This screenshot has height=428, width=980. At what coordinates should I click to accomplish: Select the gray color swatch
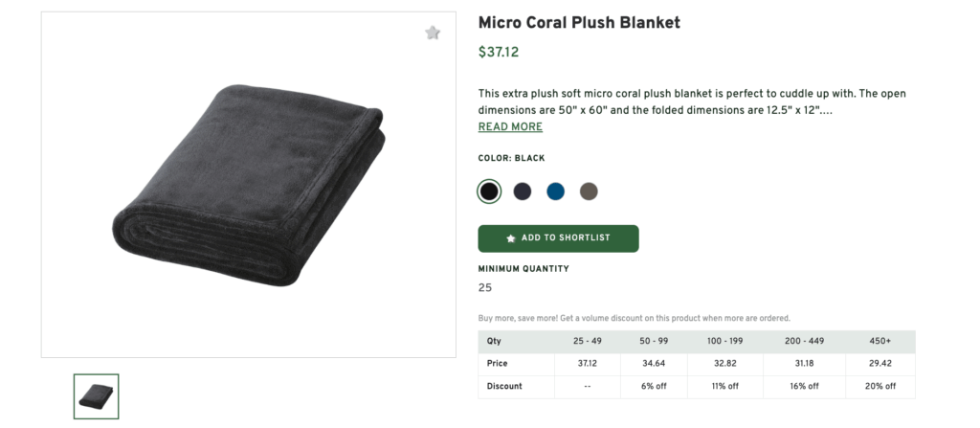(589, 191)
